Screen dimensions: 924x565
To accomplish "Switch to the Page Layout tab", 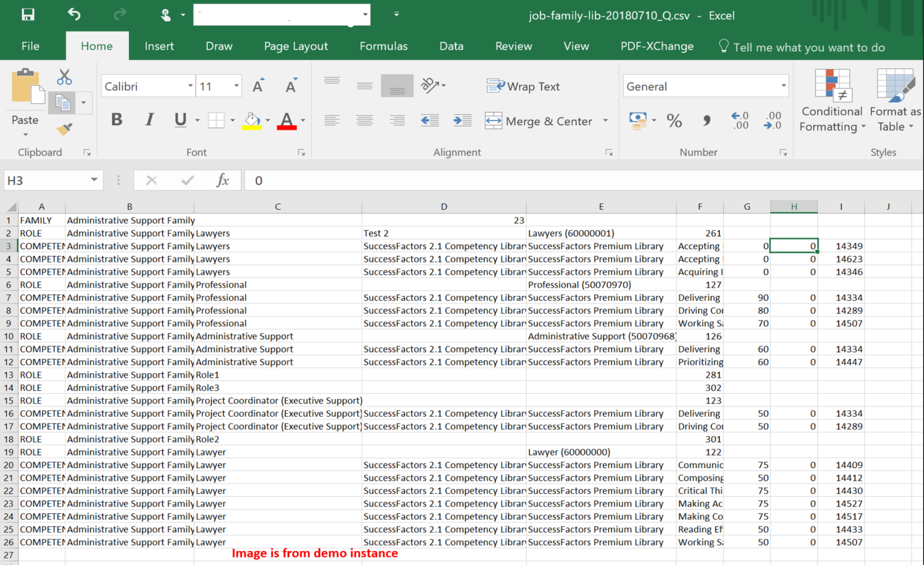I will [296, 46].
